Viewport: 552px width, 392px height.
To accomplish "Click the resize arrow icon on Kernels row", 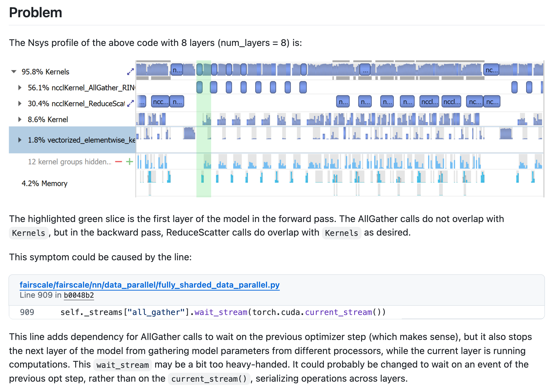I will click(x=130, y=72).
